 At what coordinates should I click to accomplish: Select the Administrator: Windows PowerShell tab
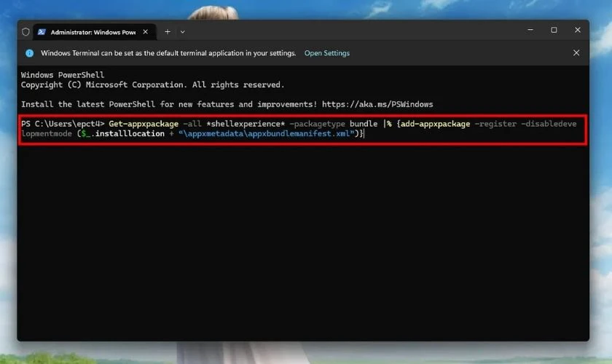pos(95,32)
